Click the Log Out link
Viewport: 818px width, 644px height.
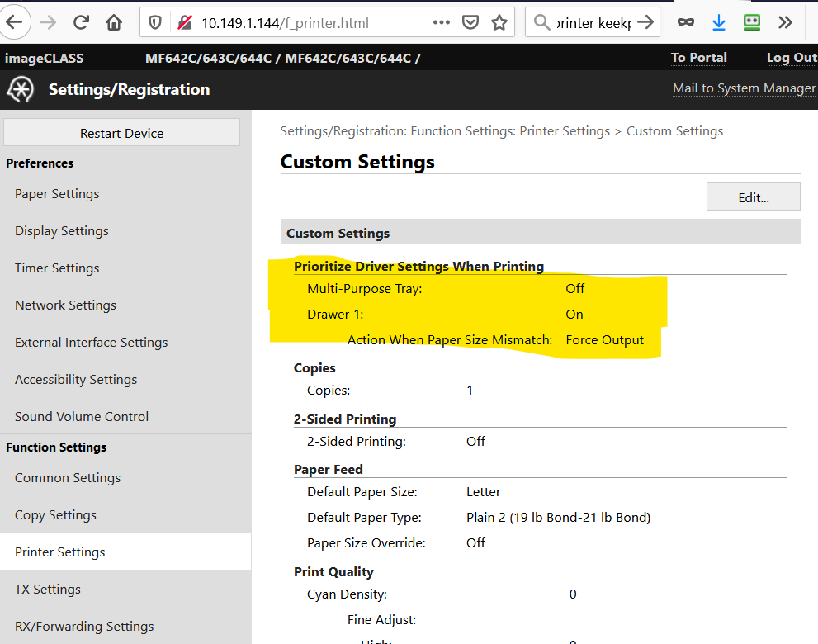click(x=791, y=58)
